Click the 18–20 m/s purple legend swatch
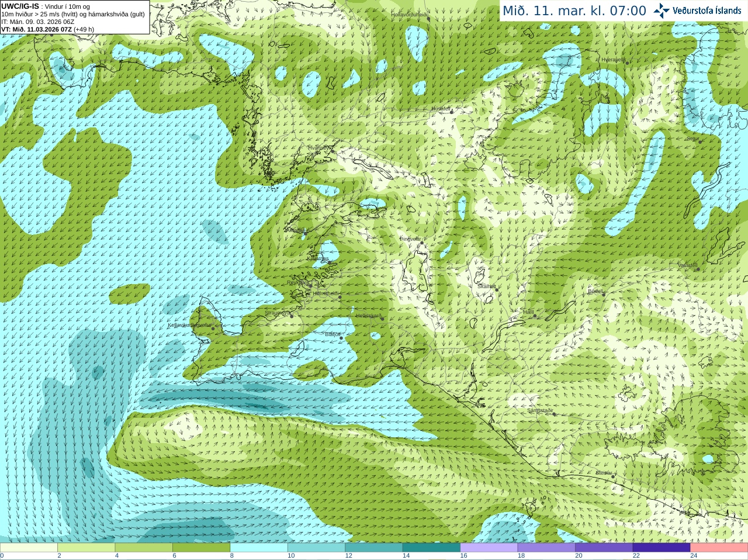 tap(546, 548)
